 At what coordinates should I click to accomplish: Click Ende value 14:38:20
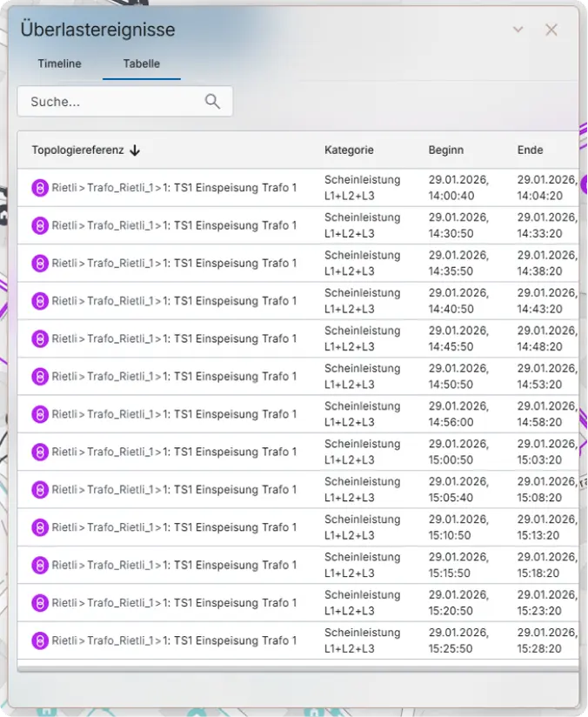click(547, 264)
